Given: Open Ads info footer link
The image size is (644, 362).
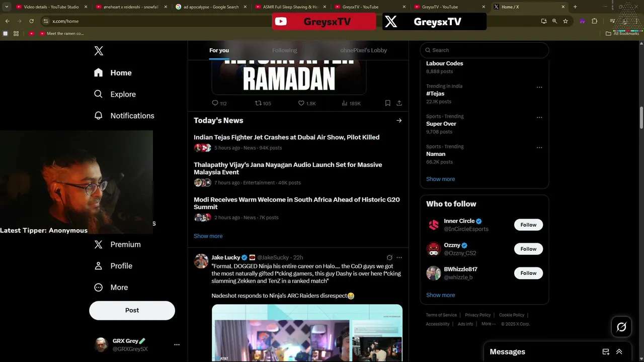Looking at the screenshot, I should (x=465, y=324).
